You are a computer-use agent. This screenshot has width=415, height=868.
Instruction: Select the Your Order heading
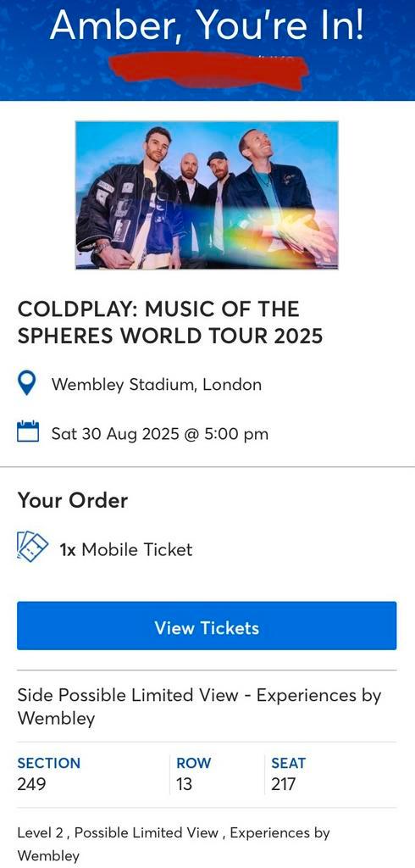73,500
